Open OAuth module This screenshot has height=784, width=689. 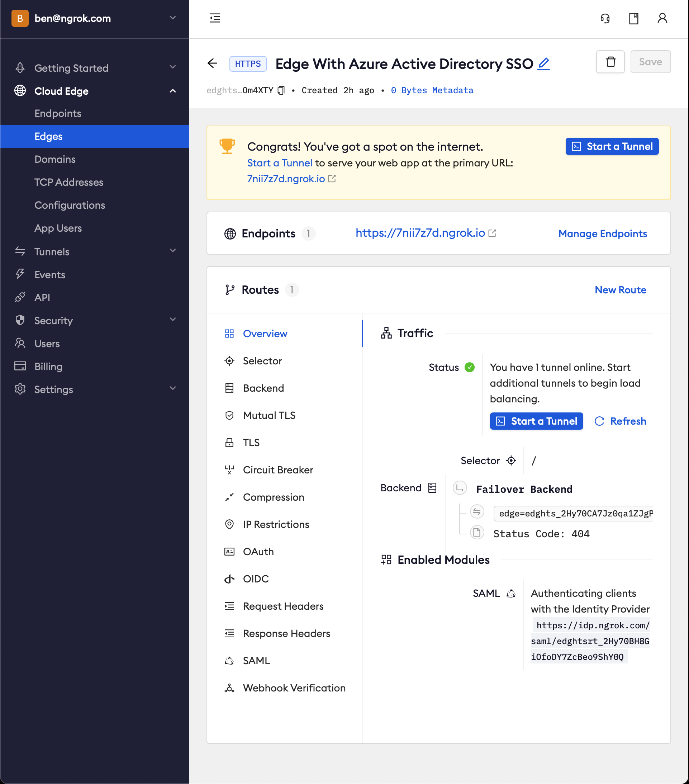(285, 551)
